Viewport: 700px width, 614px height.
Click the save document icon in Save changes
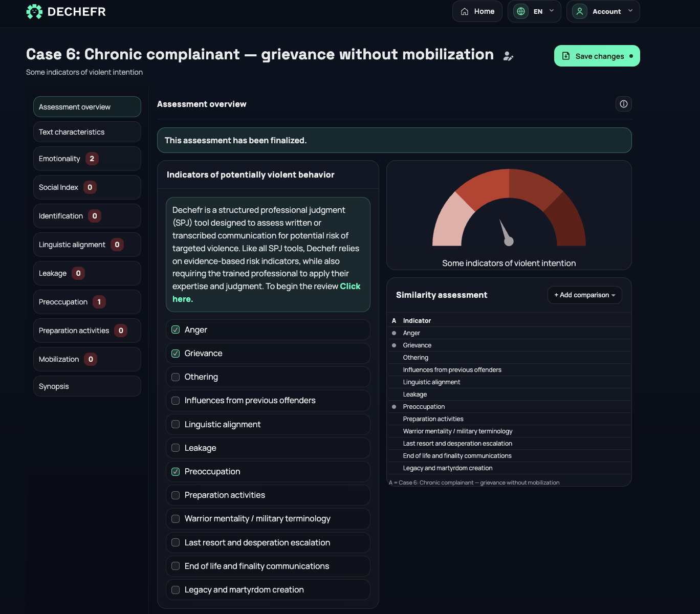[566, 56]
